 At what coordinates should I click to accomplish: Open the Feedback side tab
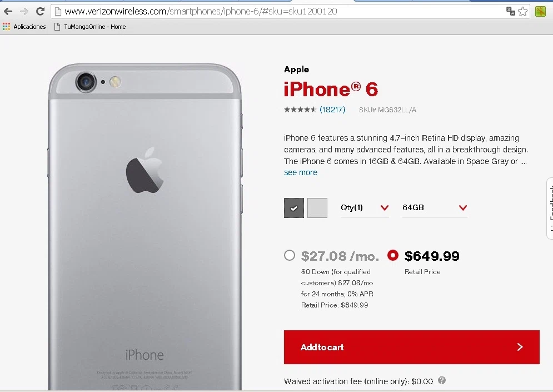550,209
